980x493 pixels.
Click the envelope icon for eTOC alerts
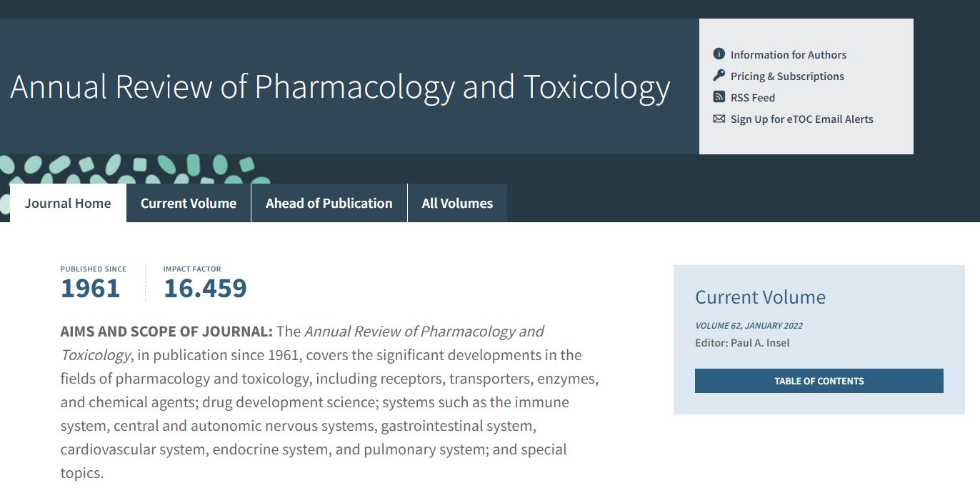719,119
